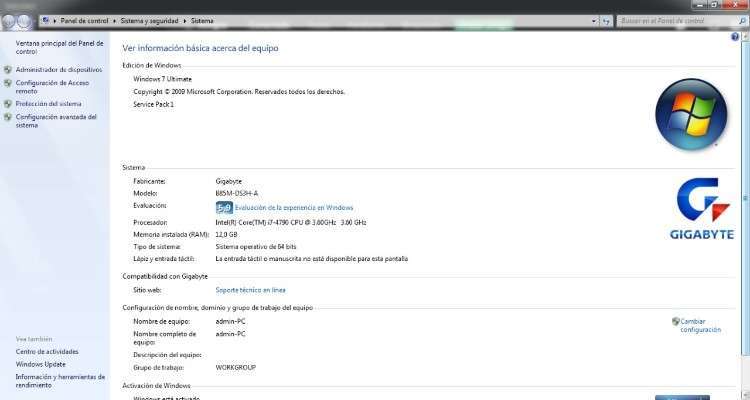Click the shield icon next to Cambiar configuración
The width and height of the screenshot is (750, 400).
pos(676,322)
